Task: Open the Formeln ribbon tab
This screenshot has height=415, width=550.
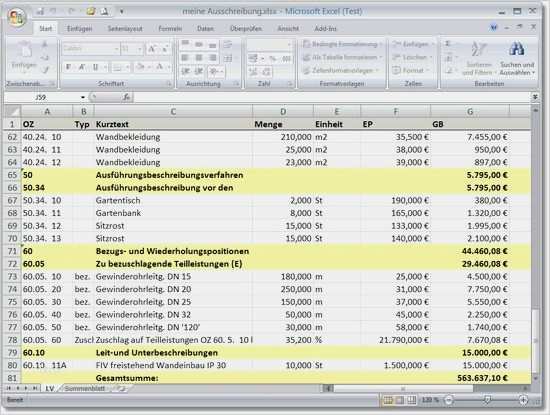Action: coord(170,28)
